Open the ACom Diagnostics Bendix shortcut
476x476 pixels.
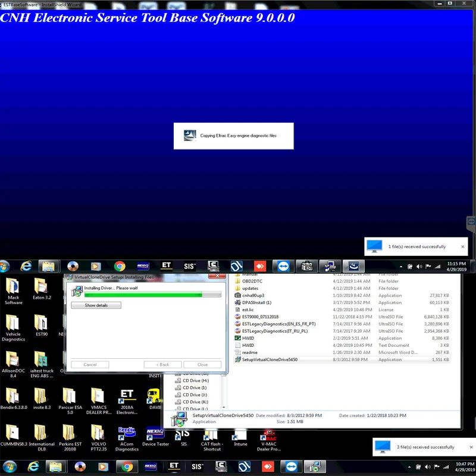[126, 431]
